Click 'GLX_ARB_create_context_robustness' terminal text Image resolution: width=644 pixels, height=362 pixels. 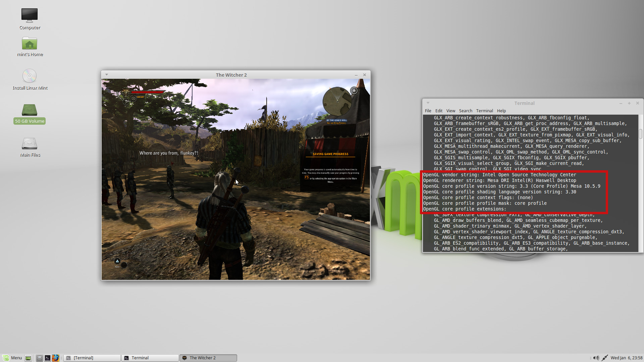coord(478,118)
